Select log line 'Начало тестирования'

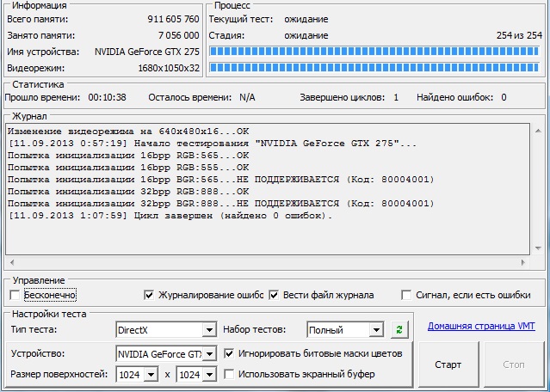click(213, 144)
